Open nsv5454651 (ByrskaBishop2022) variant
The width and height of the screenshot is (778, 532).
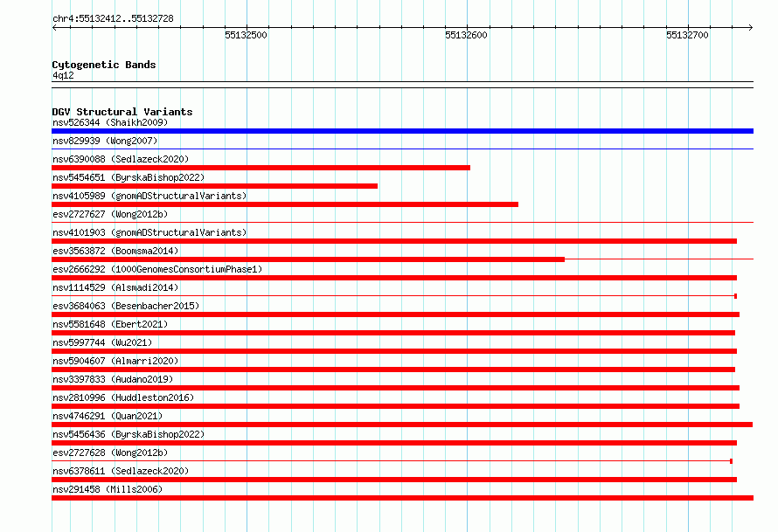point(129,177)
